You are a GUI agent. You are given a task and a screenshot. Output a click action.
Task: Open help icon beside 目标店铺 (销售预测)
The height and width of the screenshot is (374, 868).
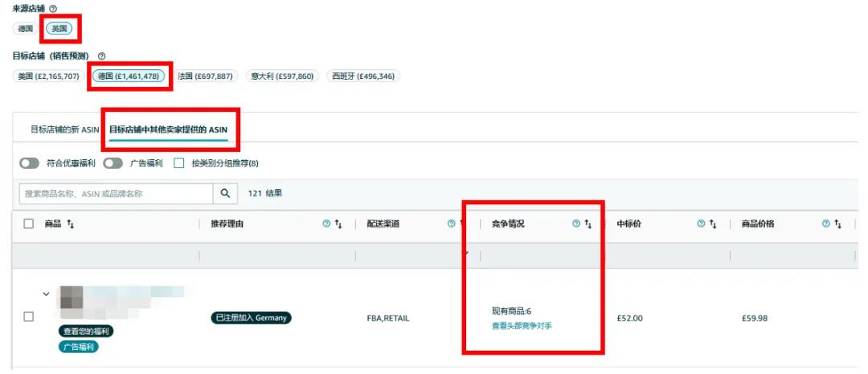[x=101, y=55]
